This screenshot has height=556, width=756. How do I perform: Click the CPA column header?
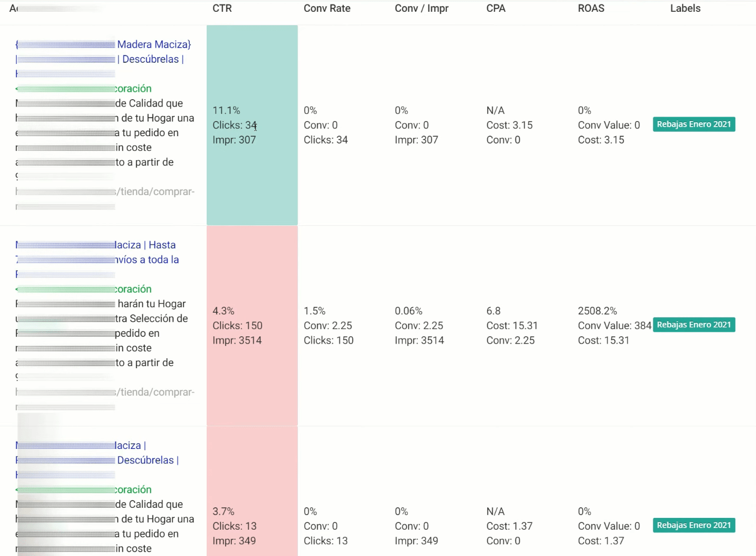(x=496, y=8)
